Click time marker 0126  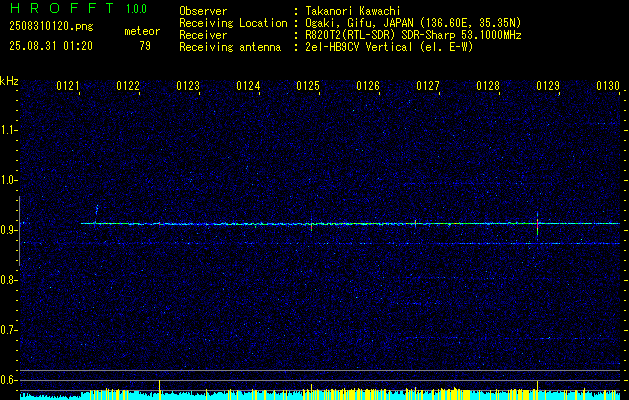click(x=368, y=85)
